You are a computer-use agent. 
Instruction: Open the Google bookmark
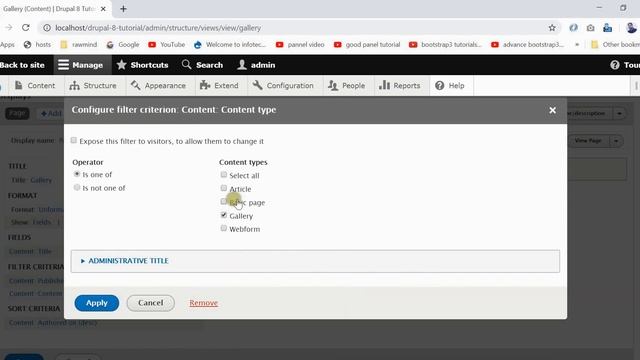point(123,44)
